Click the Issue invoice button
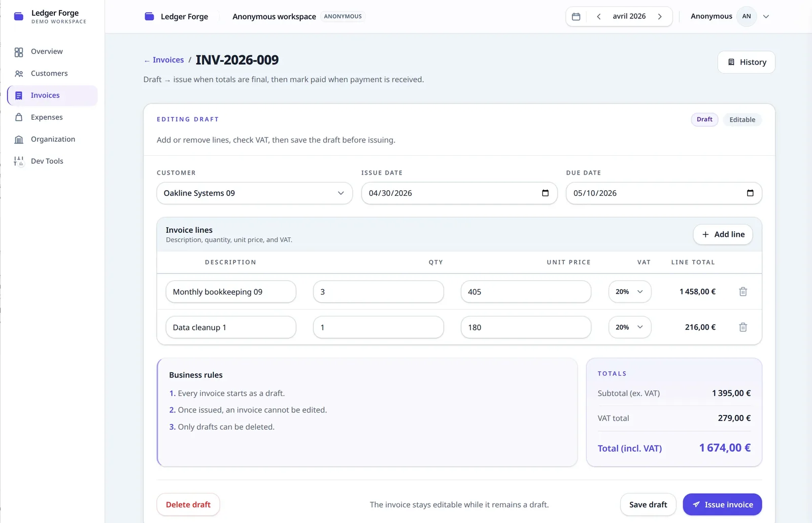 (722, 505)
